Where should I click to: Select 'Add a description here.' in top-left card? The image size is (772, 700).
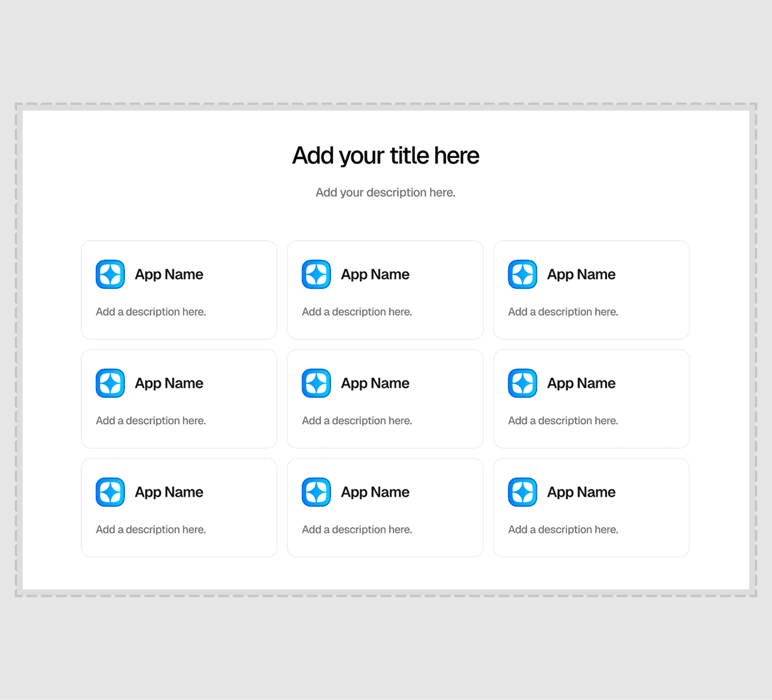tap(151, 312)
